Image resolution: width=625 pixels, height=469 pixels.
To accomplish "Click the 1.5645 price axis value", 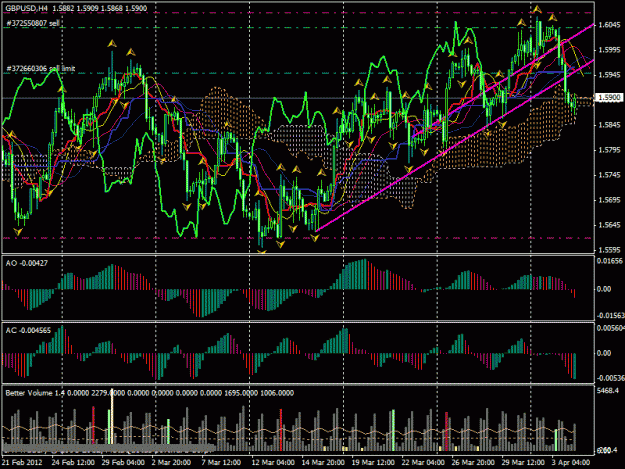I will 609,225.
